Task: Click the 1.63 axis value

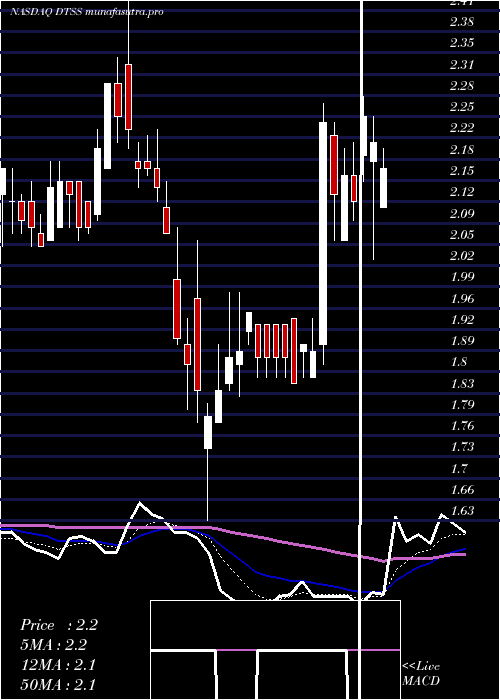Action: point(462,510)
